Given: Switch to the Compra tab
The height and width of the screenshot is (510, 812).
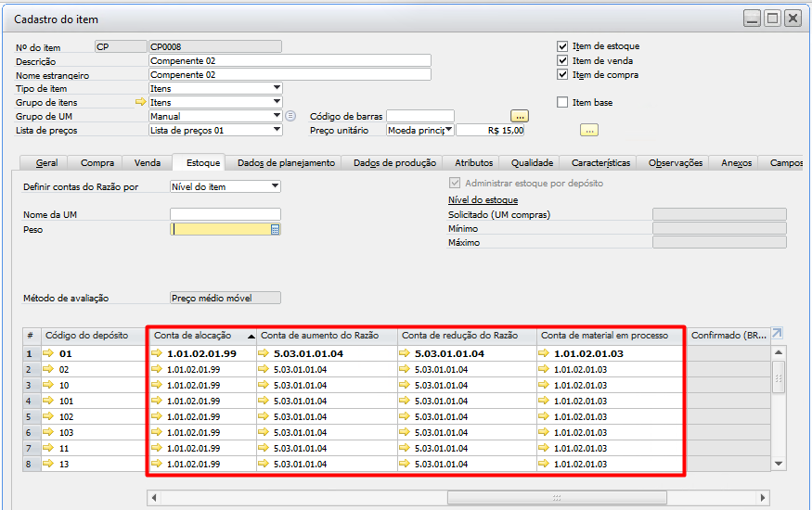Looking at the screenshot, I should (x=97, y=163).
